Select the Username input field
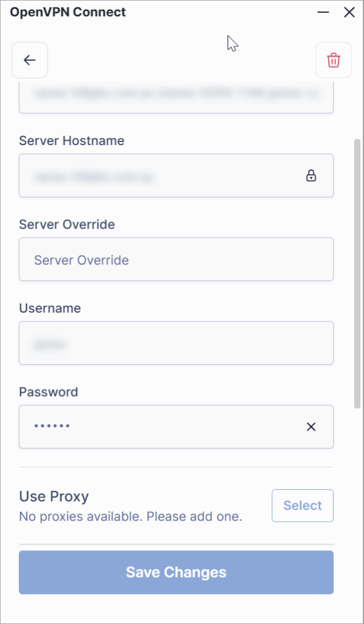364x624 pixels. coord(176,343)
